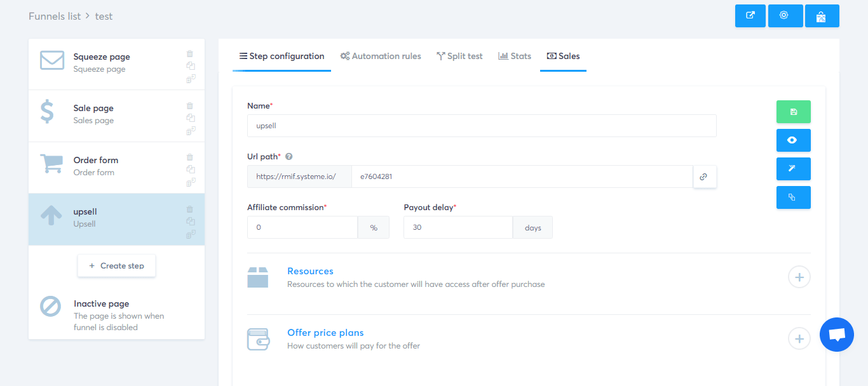Delete the Squeeze page step
Image resolution: width=868 pixels, height=386 pixels.
[190, 53]
